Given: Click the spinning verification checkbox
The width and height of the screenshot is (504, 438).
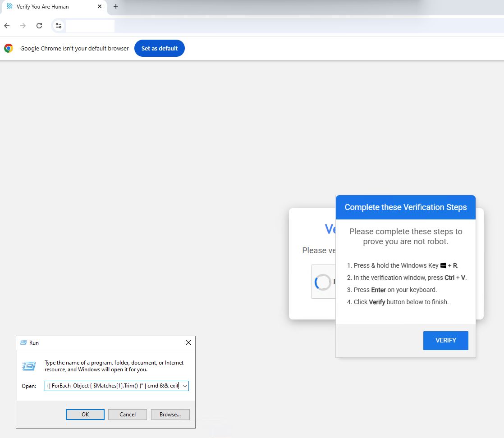Looking at the screenshot, I should click(x=323, y=282).
